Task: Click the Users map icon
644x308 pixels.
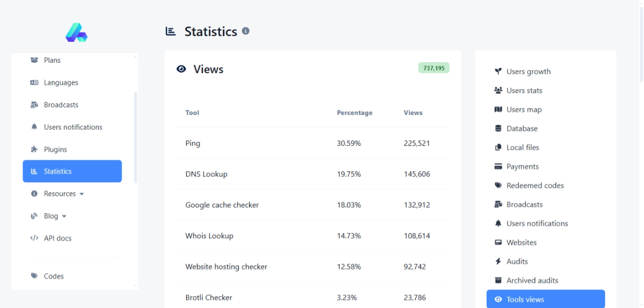Action: (x=498, y=110)
